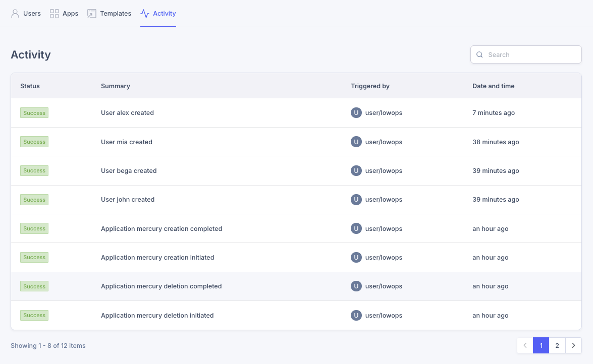593x364 pixels.
Task: Click the previous page left chevron
Action: [525, 345]
